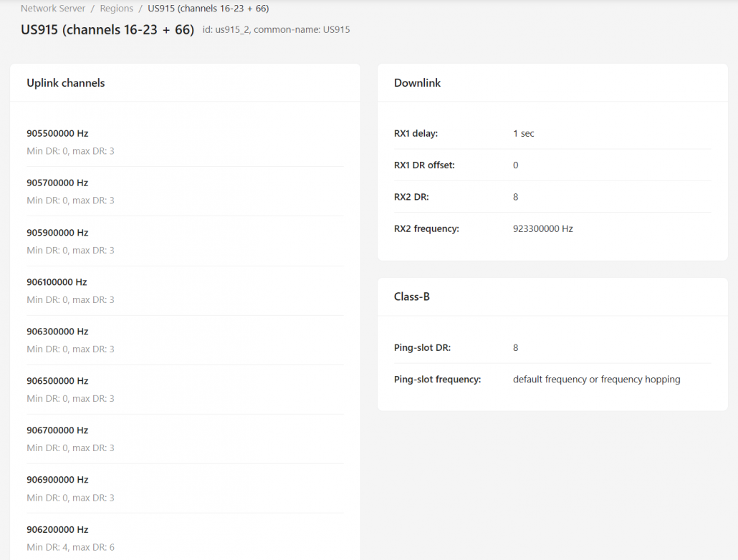Image resolution: width=738 pixels, height=560 pixels.
Task: Click the 906700000 Hz uplink channel
Action: click(57, 430)
